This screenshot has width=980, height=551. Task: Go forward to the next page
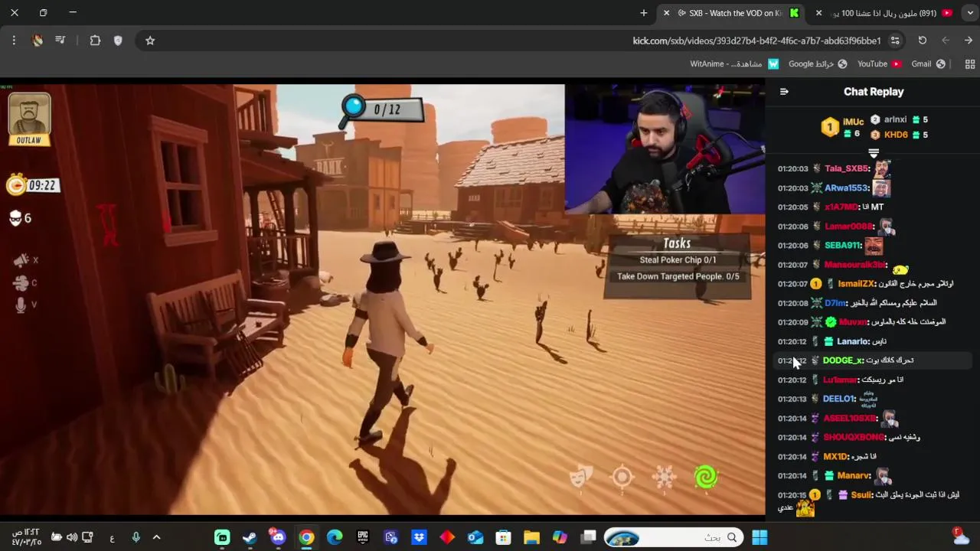969,41
